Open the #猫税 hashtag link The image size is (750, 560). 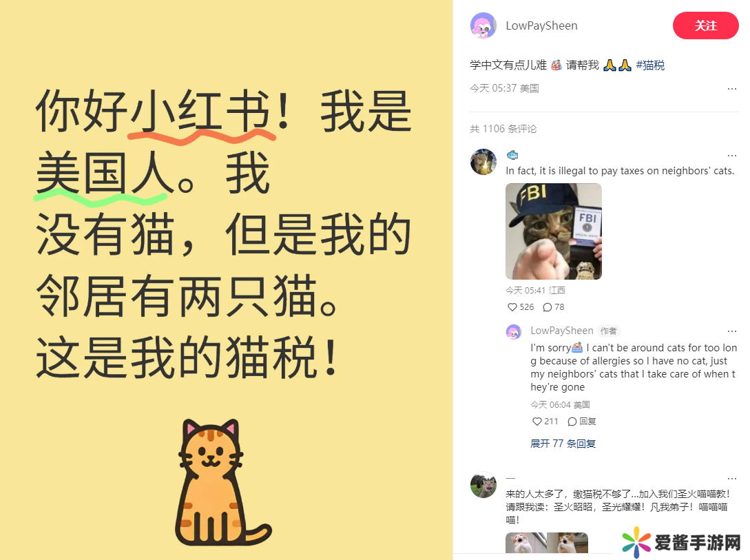click(x=650, y=65)
